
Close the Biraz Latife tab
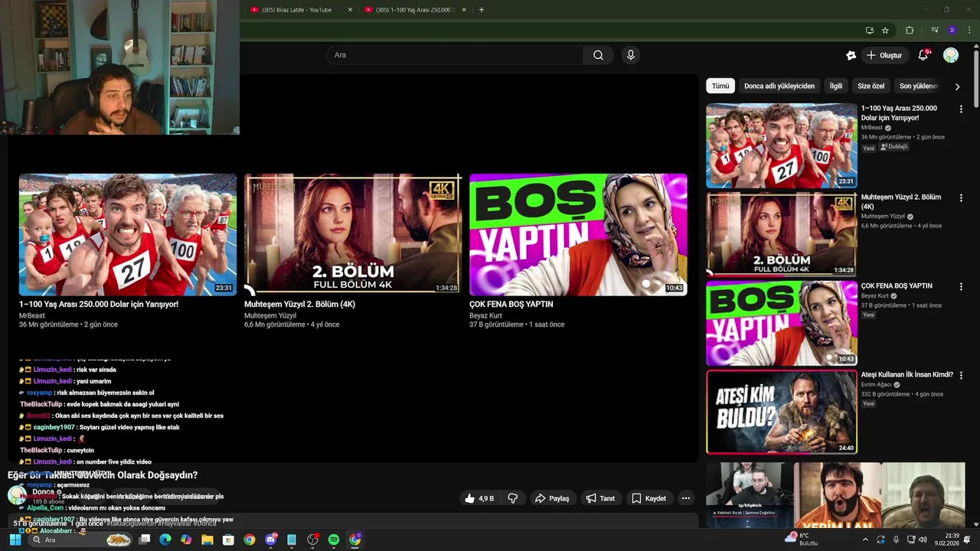coord(350,10)
